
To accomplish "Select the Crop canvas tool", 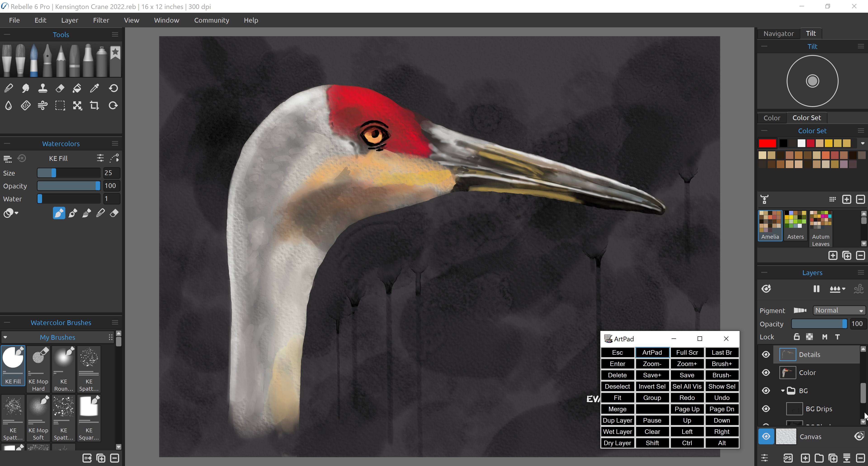I will (94, 106).
